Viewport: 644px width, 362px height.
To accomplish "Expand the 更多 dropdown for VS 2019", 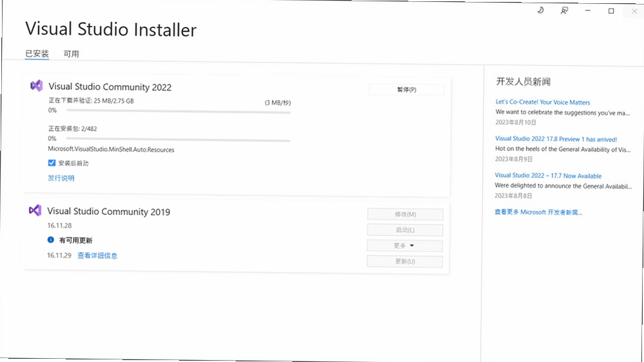I will coord(405,246).
